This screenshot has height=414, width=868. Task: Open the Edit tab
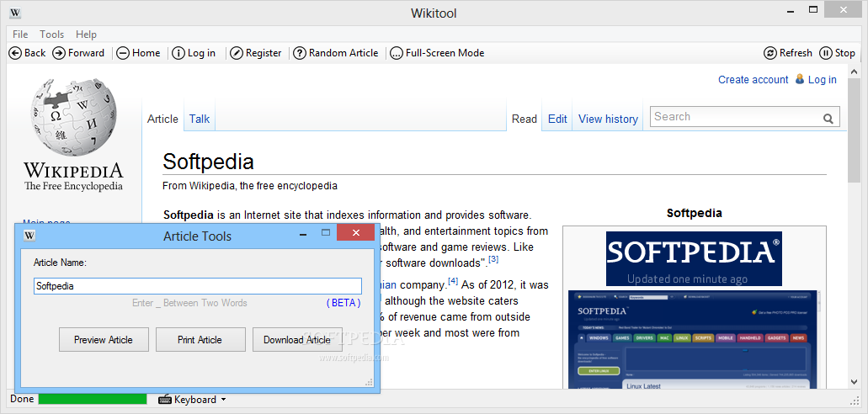pos(557,119)
